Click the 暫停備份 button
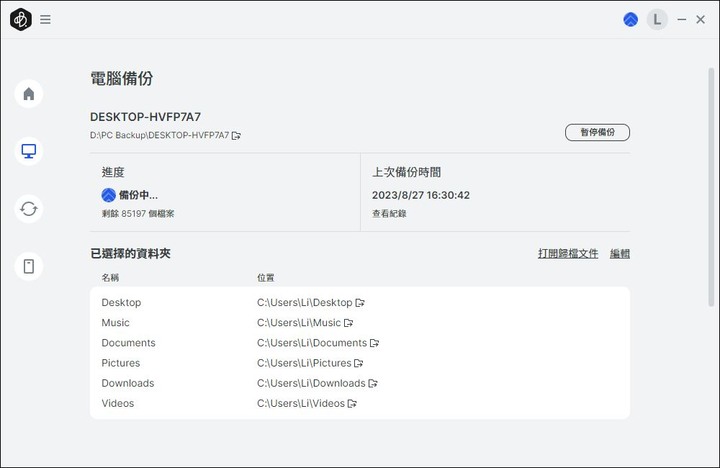720x468 pixels. click(597, 132)
